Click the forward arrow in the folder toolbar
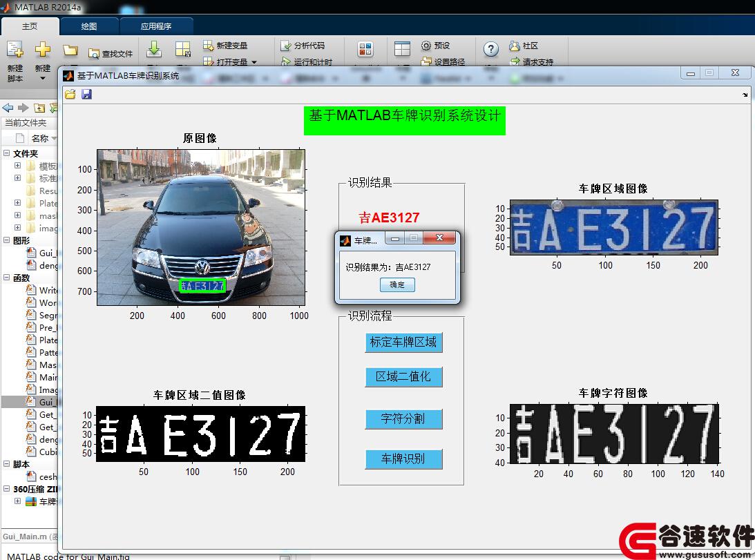Screen dimensions: 755x560 [23, 108]
